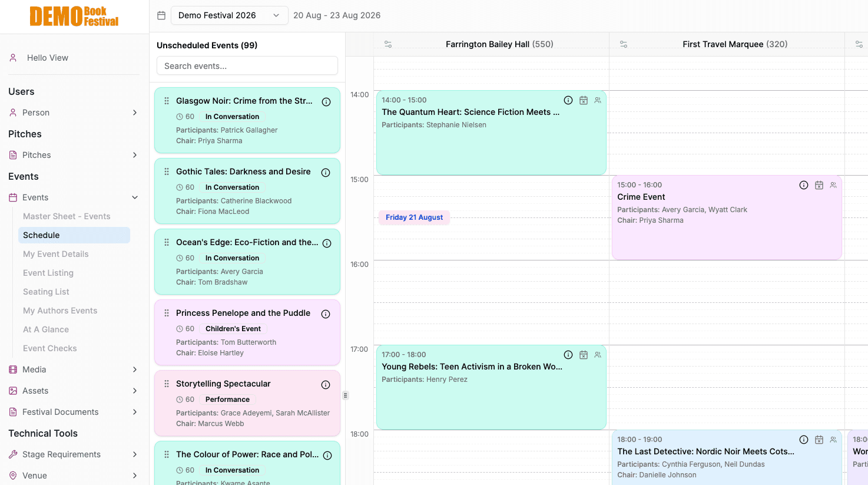Show participants for Young Rebels event
This screenshot has width=868, height=485.
coord(598,355)
